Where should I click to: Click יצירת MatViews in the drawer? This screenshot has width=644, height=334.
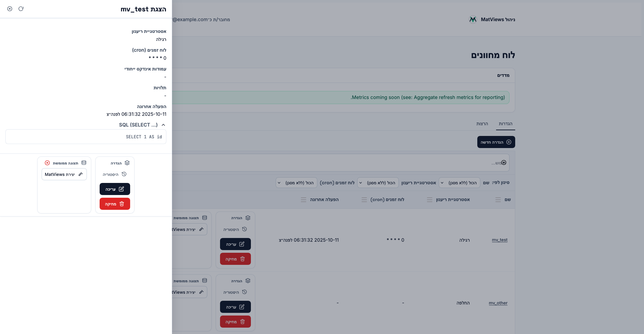coord(64,174)
